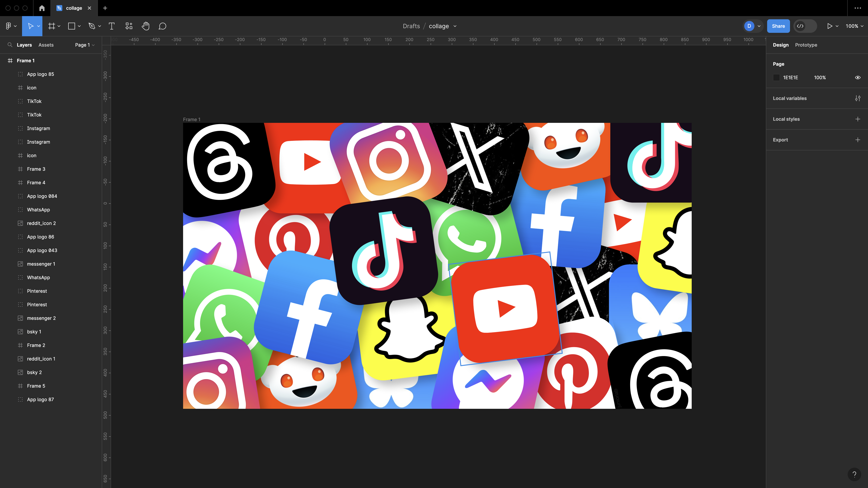868x488 pixels.
Task: Open Local variables settings icon
Action: pyautogui.click(x=858, y=98)
